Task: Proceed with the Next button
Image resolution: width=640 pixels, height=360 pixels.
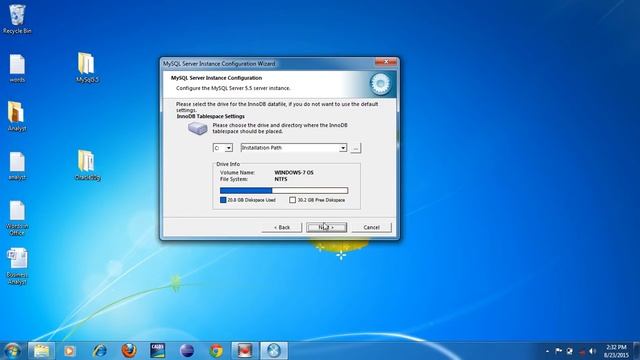Action: click(x=327, y=227)
